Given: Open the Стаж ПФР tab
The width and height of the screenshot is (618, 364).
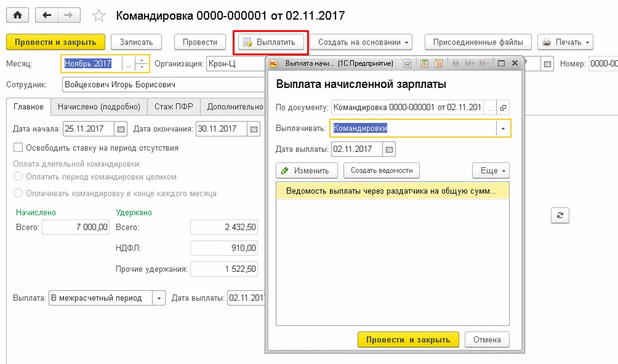Looking at the screenshot, I should pos(174,107).
